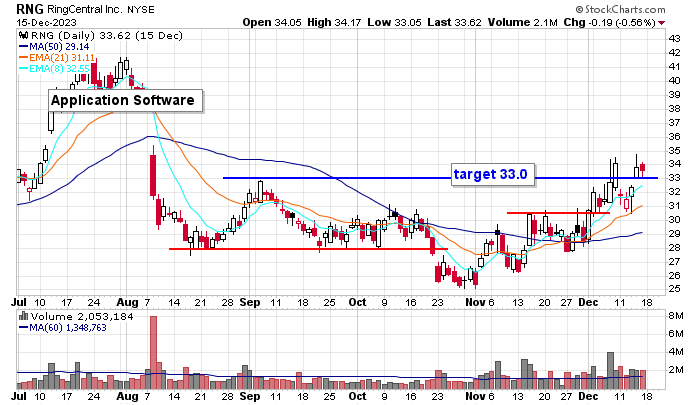Click the Aug label on the upper date axis

click(127, 302)
